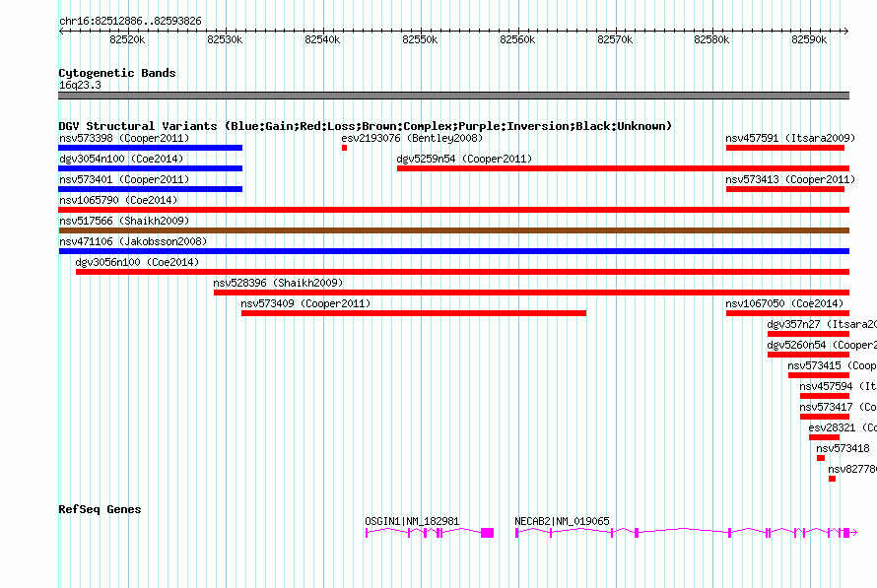The height and width of the screenshot is (588, 877).
Task: Click the 82550k ruler tick label
Action: point(420,39)
